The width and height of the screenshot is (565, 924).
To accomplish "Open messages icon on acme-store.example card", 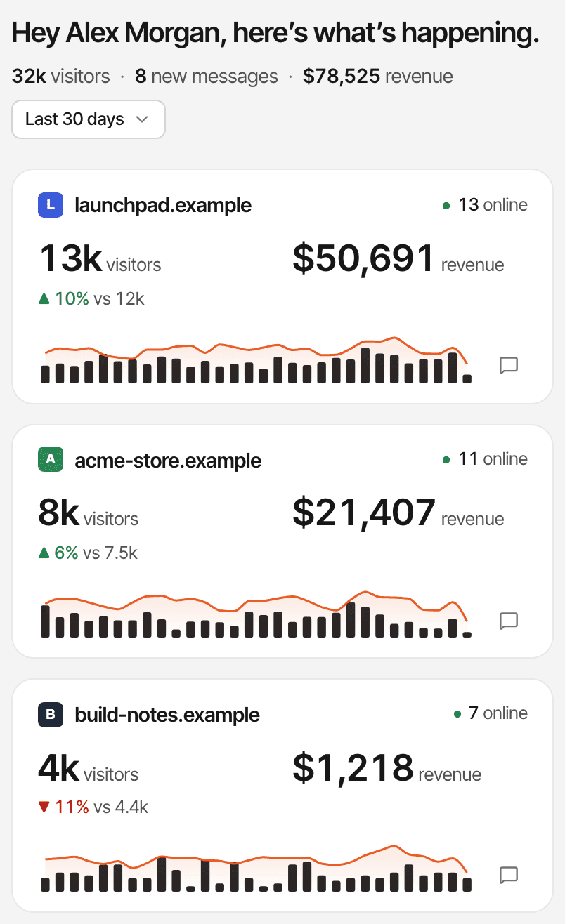I will [x=508, y=620].
